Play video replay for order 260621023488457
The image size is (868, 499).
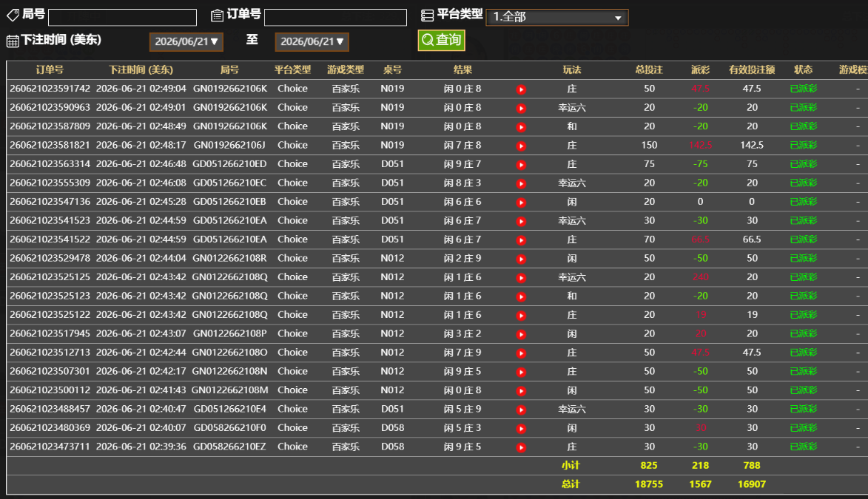521,410
